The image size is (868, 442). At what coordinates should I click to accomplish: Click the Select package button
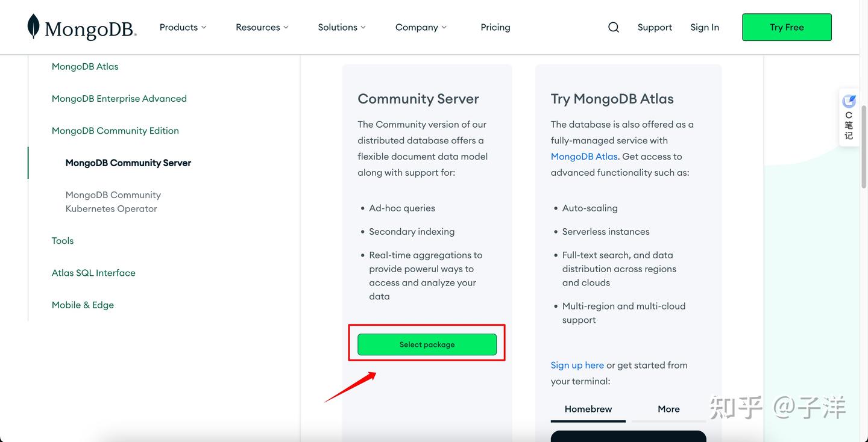tap(427, 344)
